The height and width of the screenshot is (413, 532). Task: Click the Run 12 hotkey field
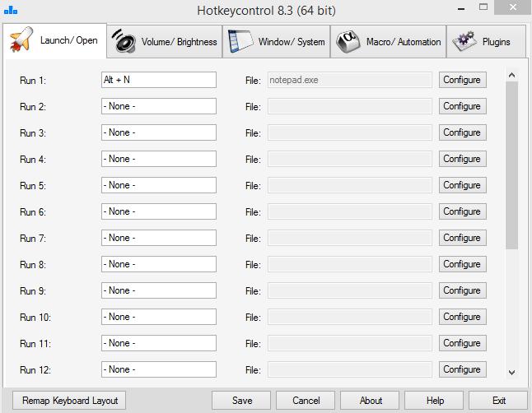point(159,369)
